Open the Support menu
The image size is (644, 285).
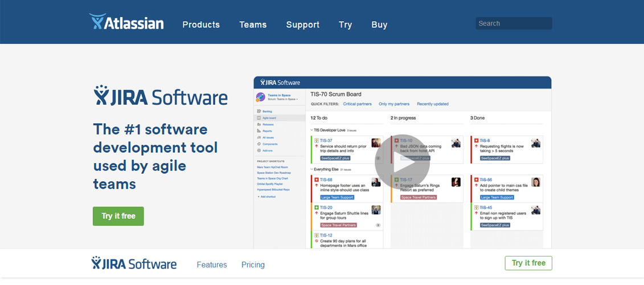[303, 25]
